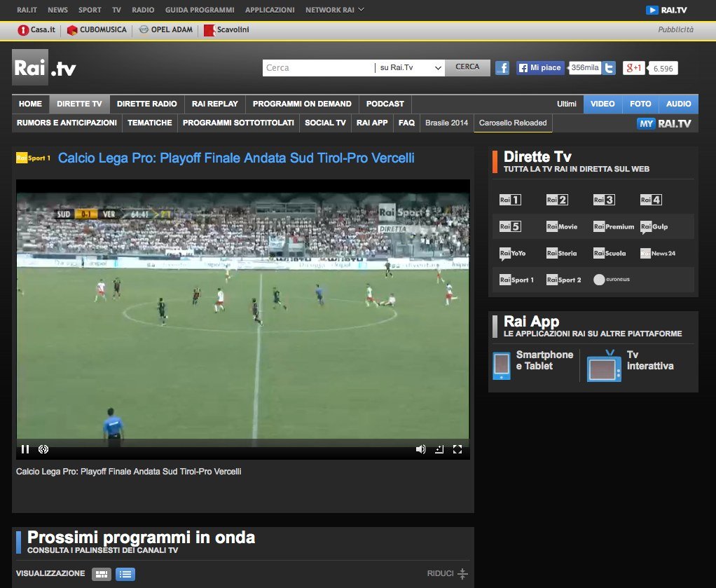Open RAI APP menu item
The image size is (716, 588).
[372, 123]
